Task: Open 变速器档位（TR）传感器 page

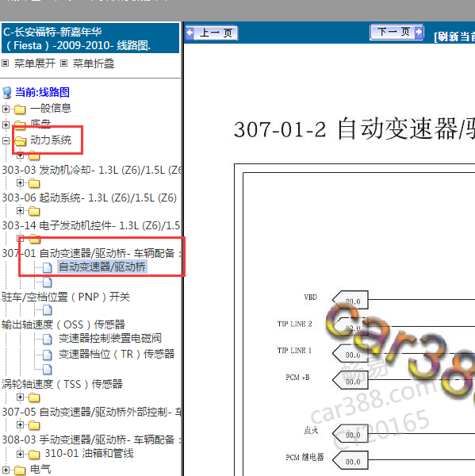Action: 117,354
